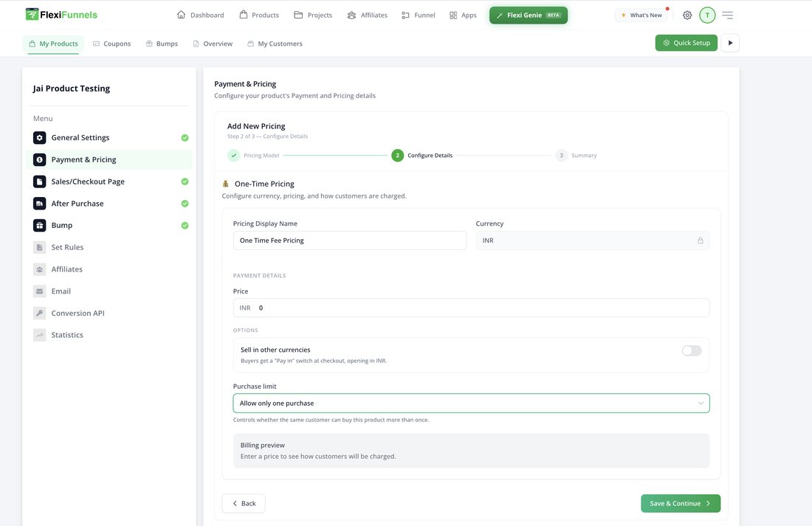The width and height of the screenshot is (812, 526).
Task: Switch to the My Customers tab
Action: [275, 44]
